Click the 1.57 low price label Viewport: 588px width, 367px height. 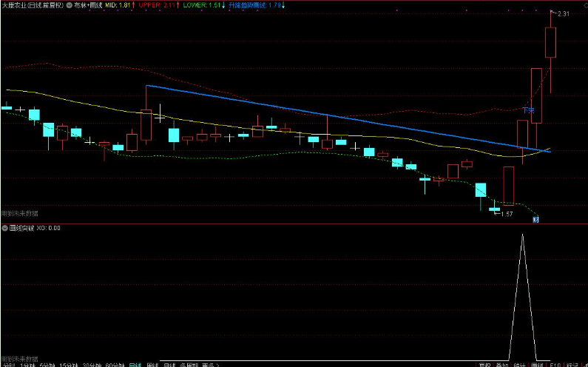pos(507,214)
